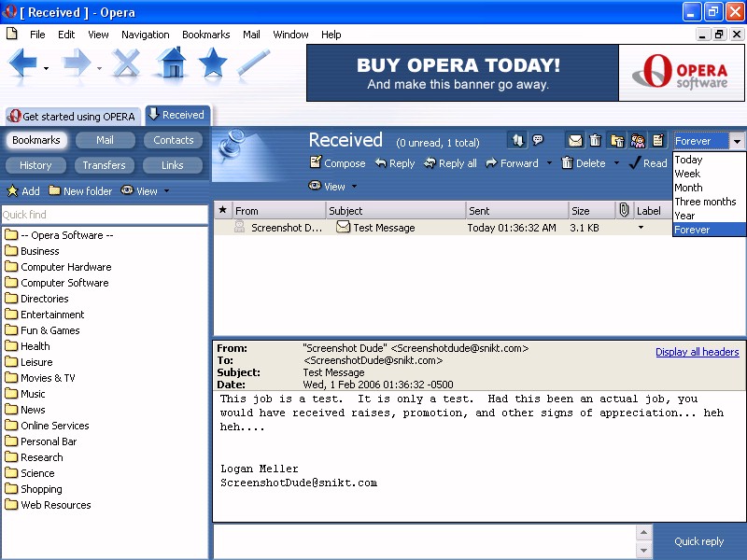Click the speech bubble icon in the mail header

pos(538,141)
